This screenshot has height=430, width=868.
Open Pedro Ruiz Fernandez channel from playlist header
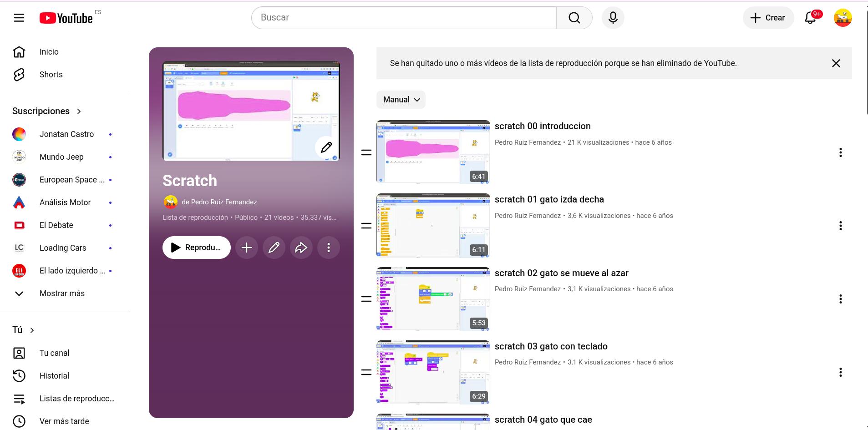point(219,202)
